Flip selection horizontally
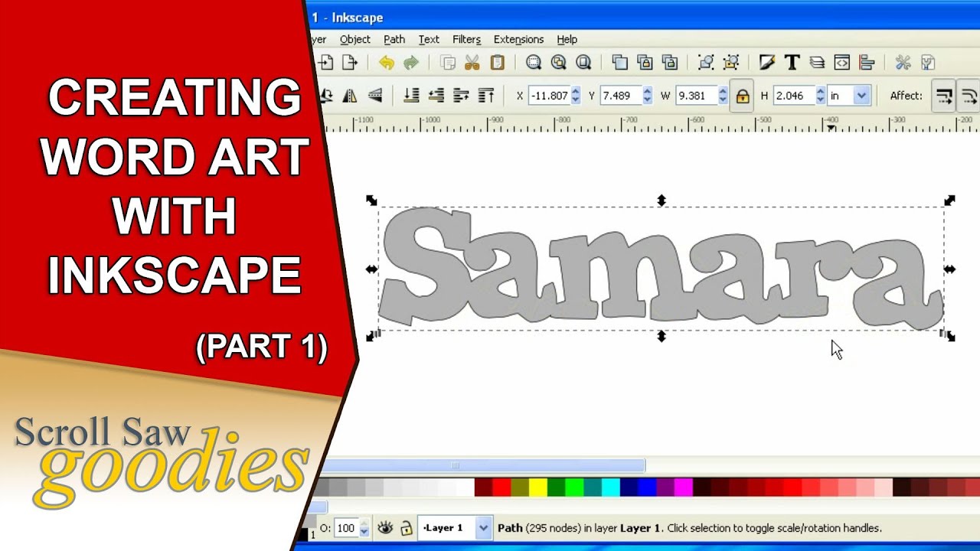980x551 pixels. click(x=350, y=96)
